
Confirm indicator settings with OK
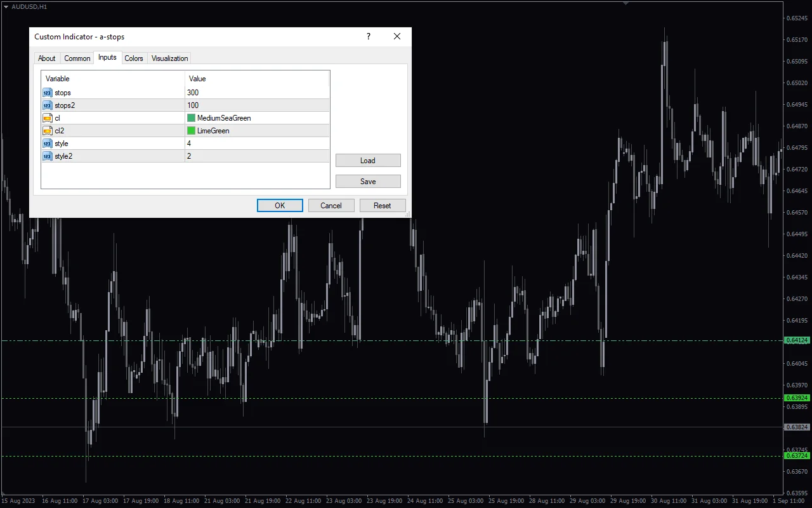280,205
